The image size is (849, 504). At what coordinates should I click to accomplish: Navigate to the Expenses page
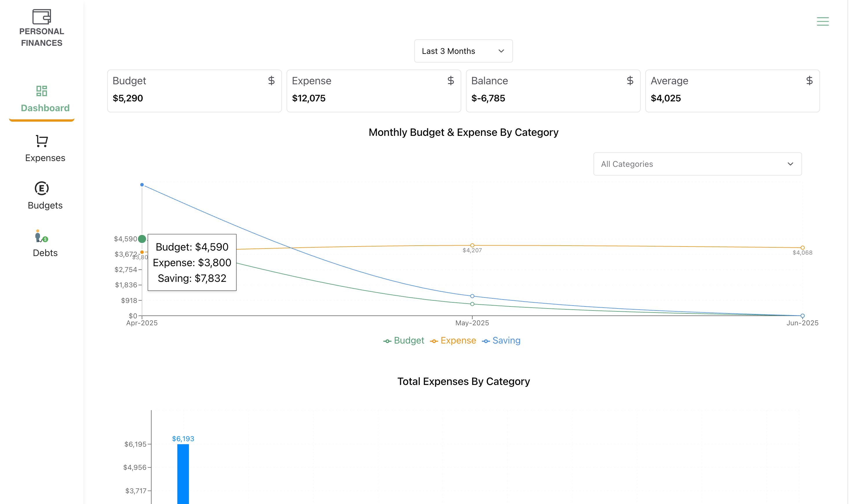(x=45, y=158)
